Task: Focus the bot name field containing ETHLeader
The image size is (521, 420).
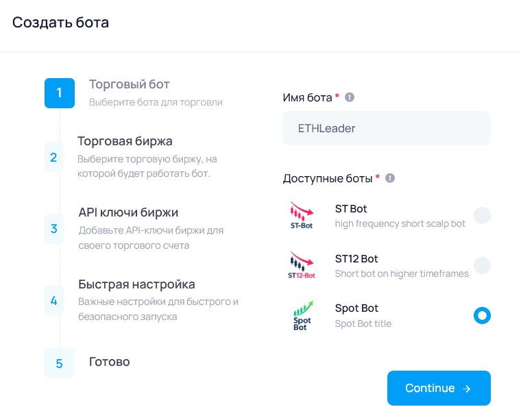Action: point(387,128)
